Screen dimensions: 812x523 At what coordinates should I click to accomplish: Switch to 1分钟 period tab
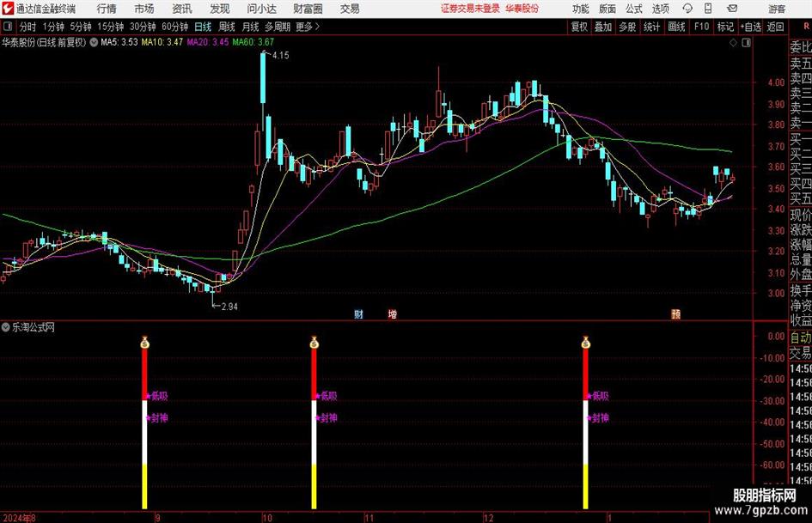52,27
